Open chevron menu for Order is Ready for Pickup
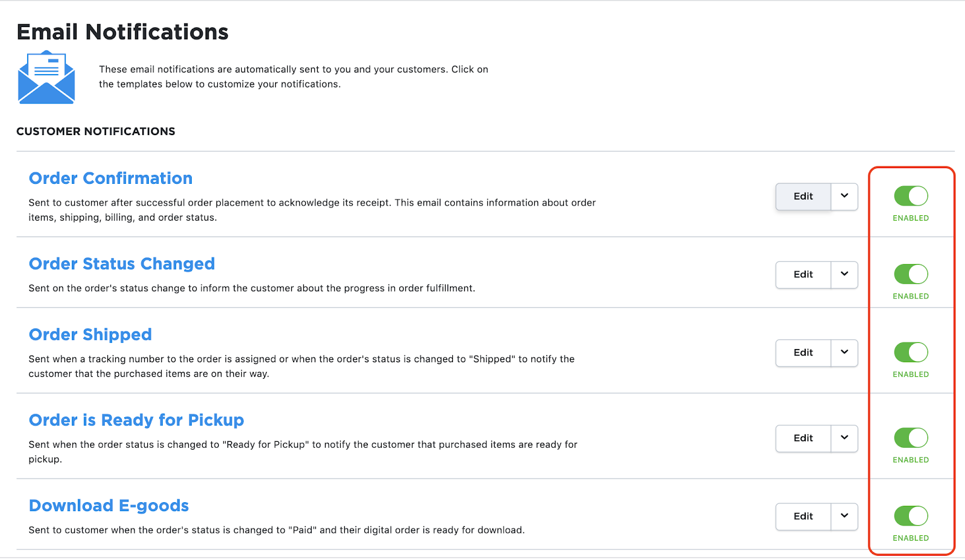965x560 pixels. click(844, 439)
